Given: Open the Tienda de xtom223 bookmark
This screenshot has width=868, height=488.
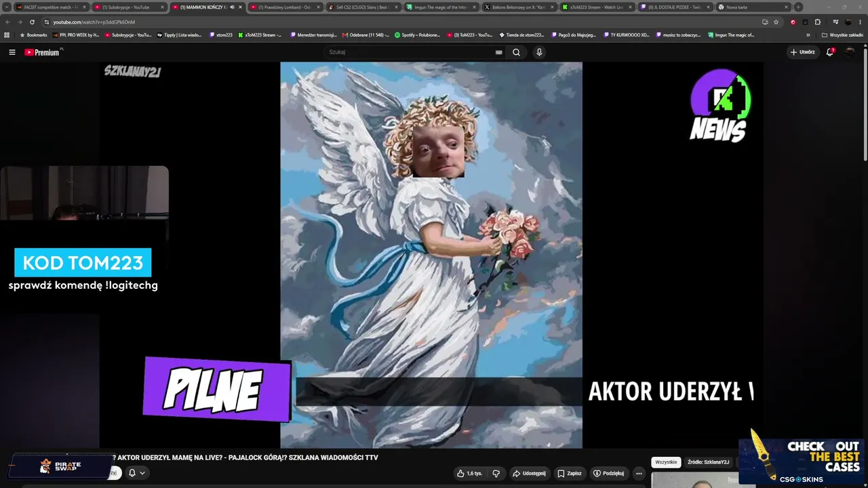Looking at the screenshot, I should pos(522,35).
